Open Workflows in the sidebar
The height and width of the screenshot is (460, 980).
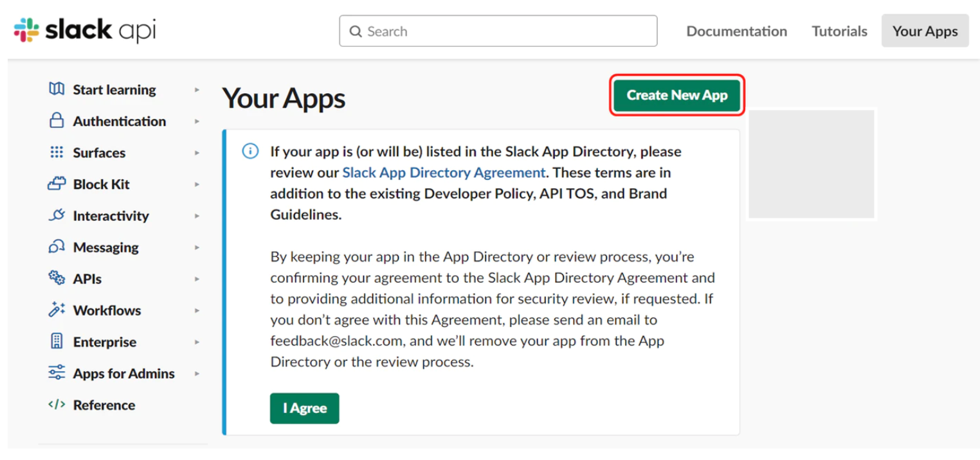click(107, 310)
